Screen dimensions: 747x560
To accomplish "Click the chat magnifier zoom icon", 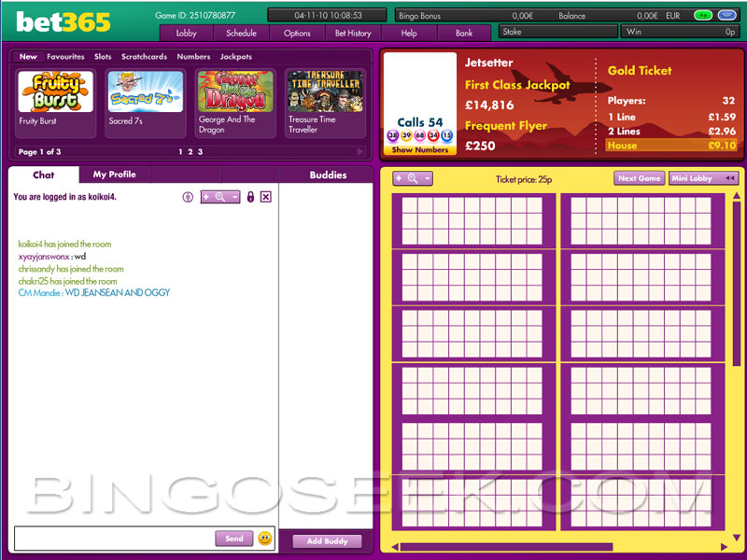I will 220,197.
